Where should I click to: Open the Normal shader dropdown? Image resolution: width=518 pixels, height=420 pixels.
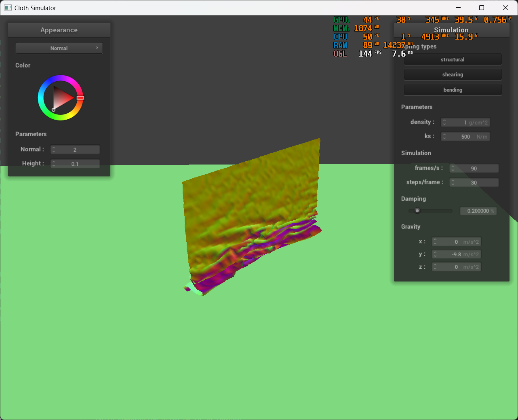coord(59,48)
